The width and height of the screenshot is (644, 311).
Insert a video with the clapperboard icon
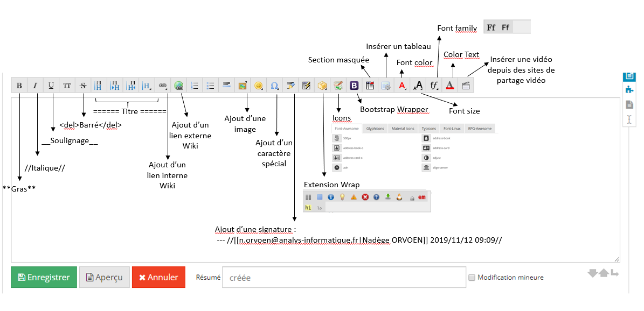coord(467,85)
